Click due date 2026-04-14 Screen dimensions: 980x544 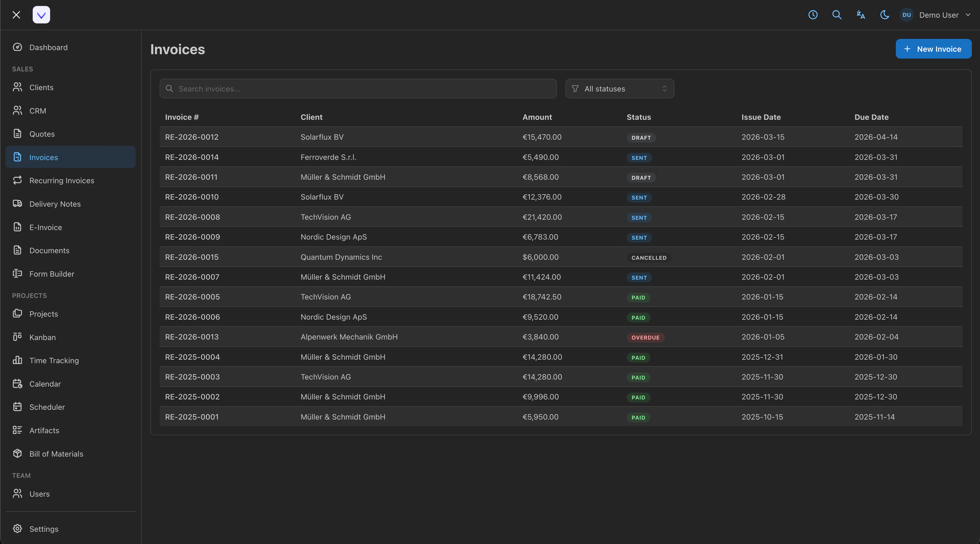click(876, 137)
